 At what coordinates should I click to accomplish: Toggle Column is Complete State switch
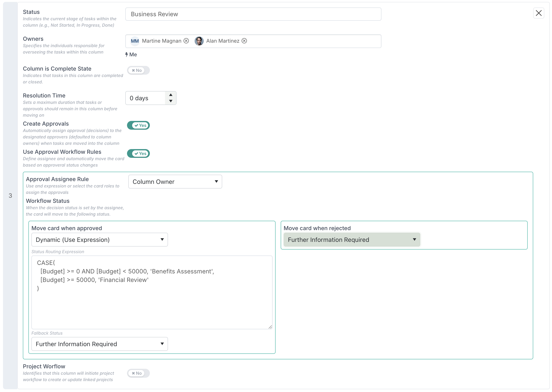(x=138, y=70)
